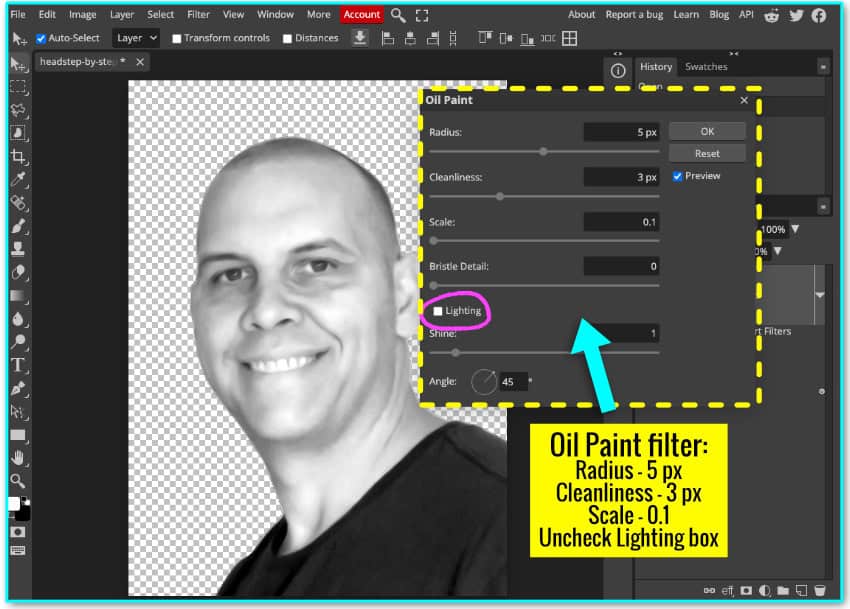Screen dimensions: 850x609
Task: Select the Lasso tool
Action: tap(18, 110)
